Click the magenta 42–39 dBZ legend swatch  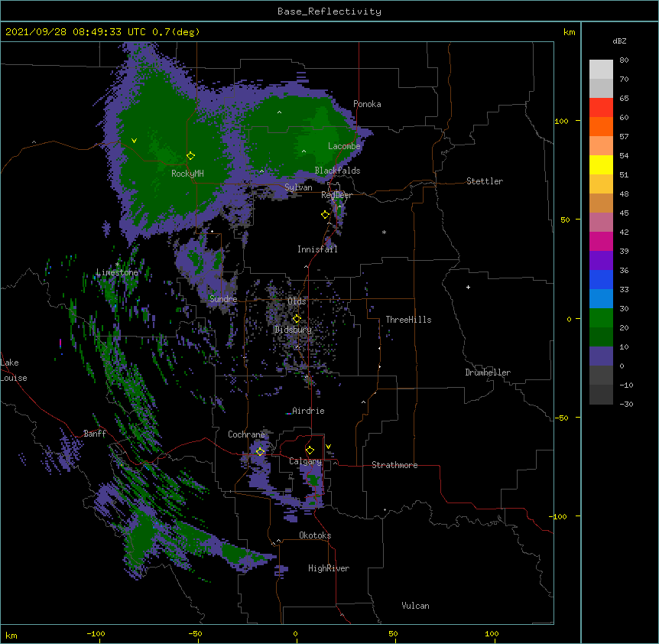[x=601, y=241]
